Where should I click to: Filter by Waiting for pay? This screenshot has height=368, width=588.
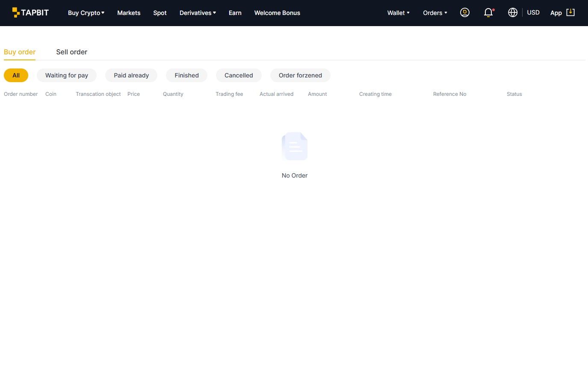67,75
